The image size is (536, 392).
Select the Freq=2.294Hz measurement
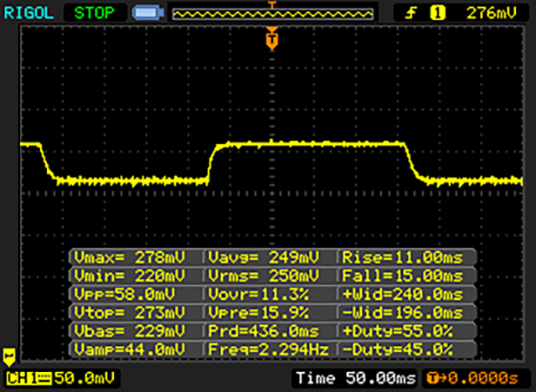pyautogui.click(x=270, y=349)
